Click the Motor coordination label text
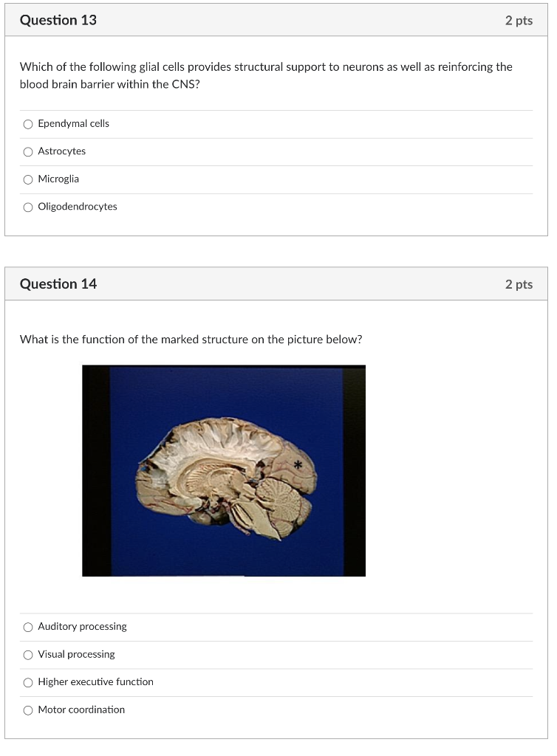 pyautogui.click(x=81, y=709)
